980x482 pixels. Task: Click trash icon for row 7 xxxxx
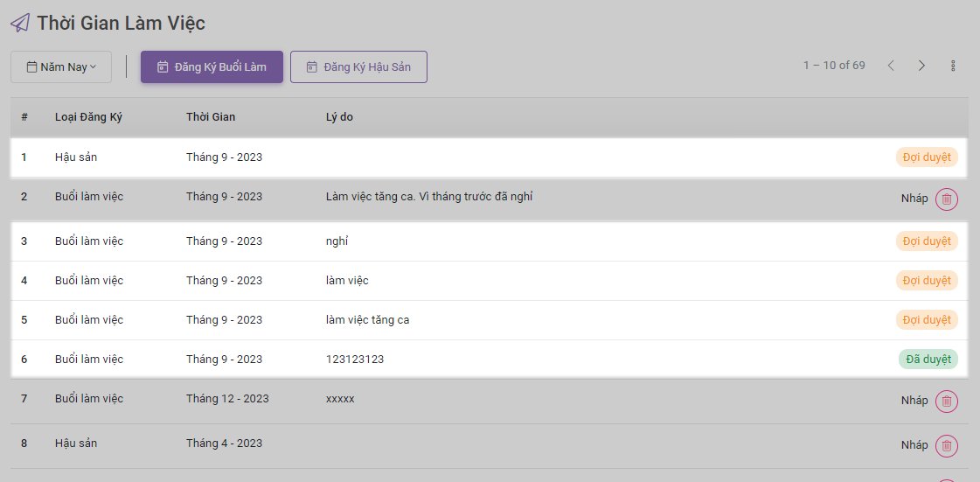point(946,402)
